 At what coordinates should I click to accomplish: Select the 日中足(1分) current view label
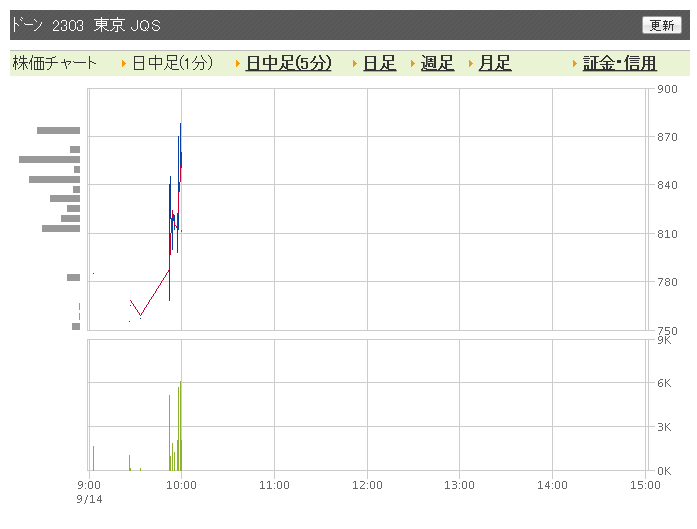pos(172,63)
